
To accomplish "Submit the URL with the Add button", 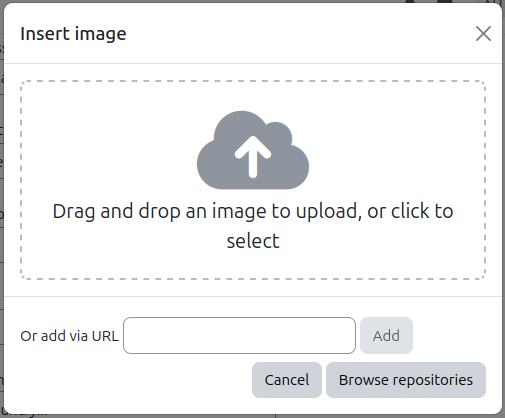I will (x=386, y=335).
